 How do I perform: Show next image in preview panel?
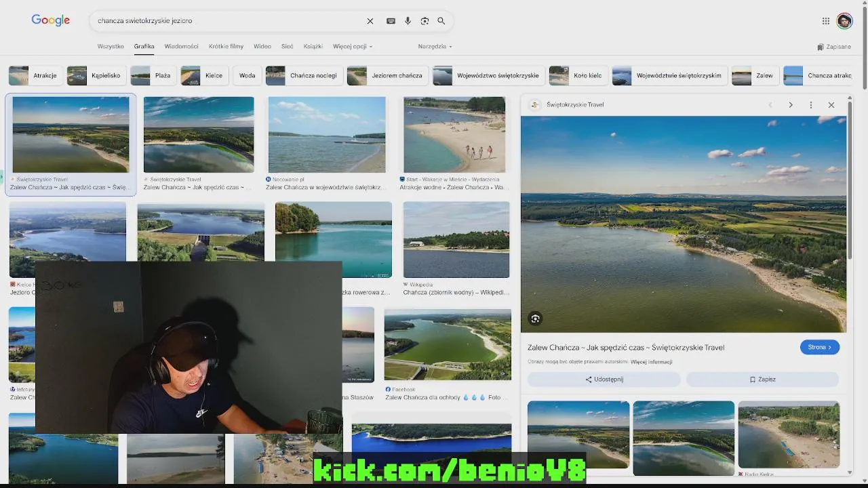coord(791,105)
